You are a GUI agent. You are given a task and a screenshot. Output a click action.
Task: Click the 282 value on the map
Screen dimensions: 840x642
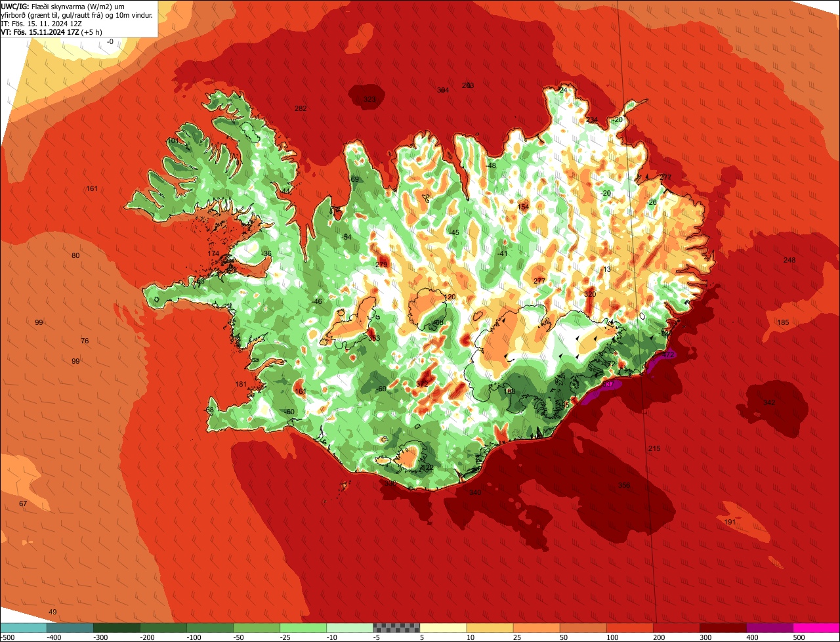301,108
